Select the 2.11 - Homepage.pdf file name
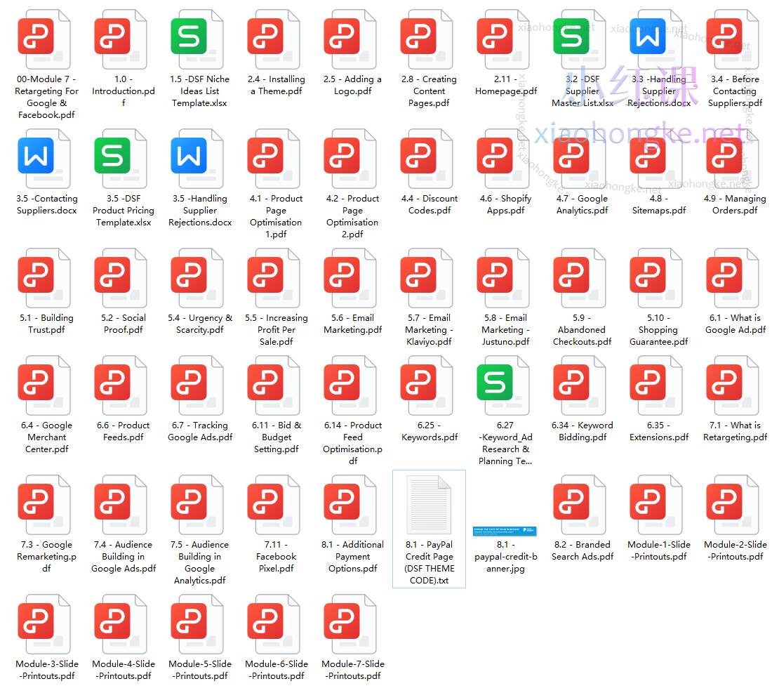The image size is (779, 700). pos(505,85)
